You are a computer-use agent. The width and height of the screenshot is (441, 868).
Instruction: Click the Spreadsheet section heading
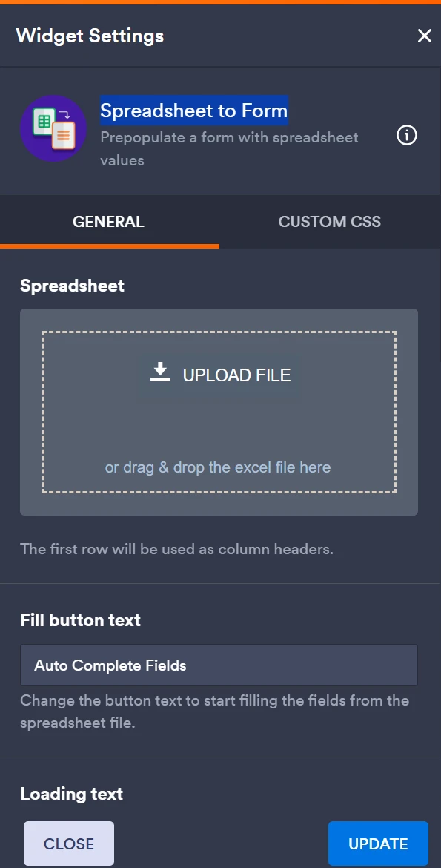pos(71,285)
